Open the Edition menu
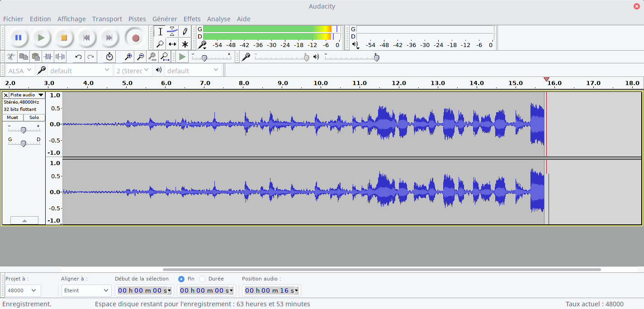This screenshot has width=644, height=309. tap(40, 19)
